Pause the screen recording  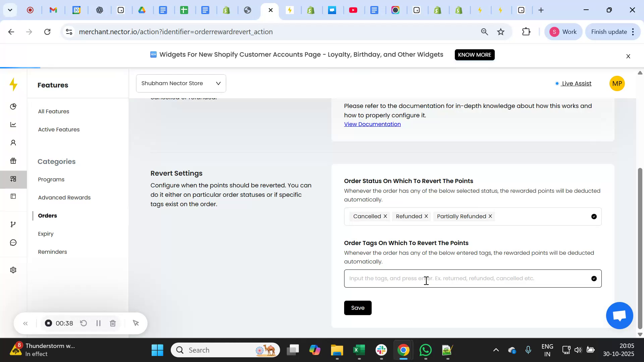coord(98,323)
